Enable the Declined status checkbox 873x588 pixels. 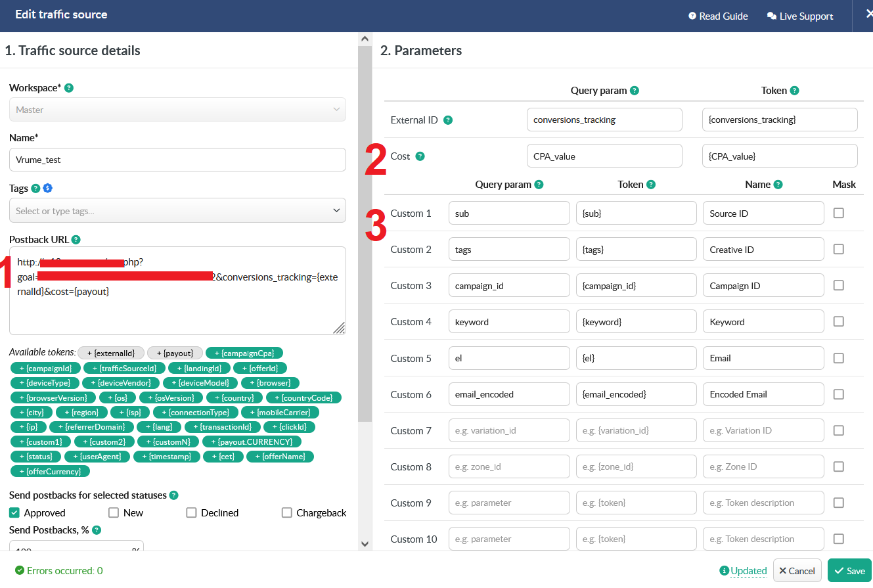click(x=191, y=512)
